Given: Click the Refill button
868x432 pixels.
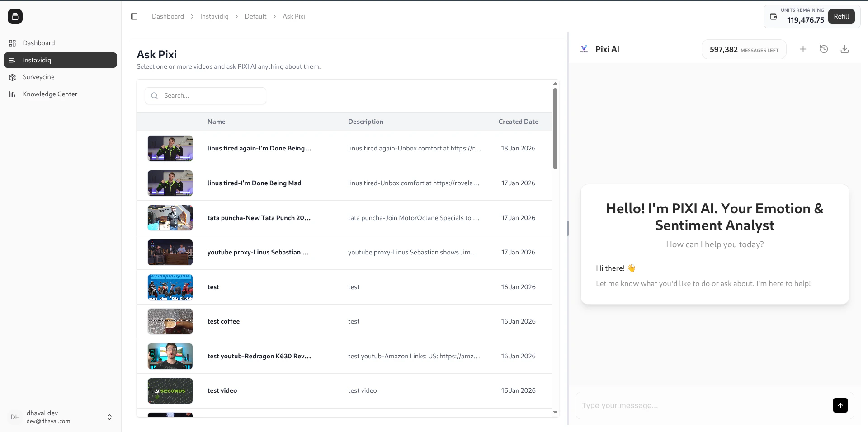Looking at the screenshot, I should point(841,16).
